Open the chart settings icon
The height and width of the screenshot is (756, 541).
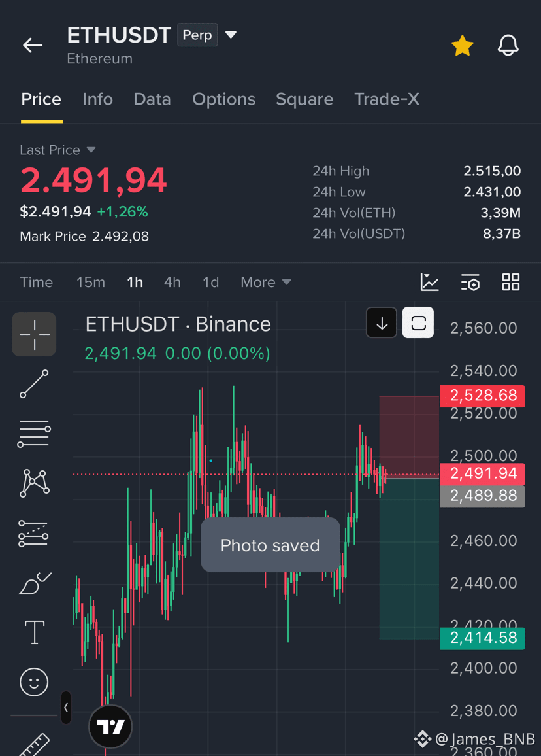(470, 283)
